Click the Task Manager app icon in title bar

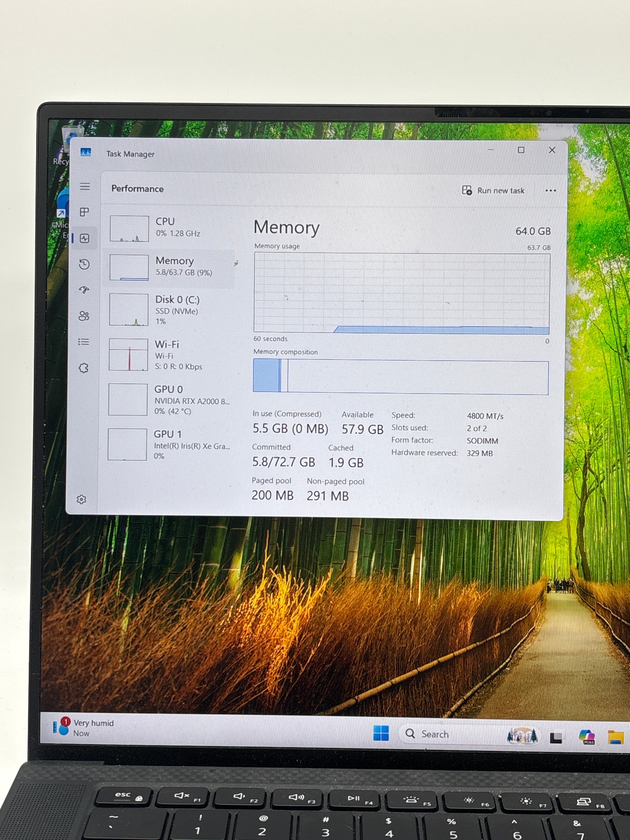point(86,152)
